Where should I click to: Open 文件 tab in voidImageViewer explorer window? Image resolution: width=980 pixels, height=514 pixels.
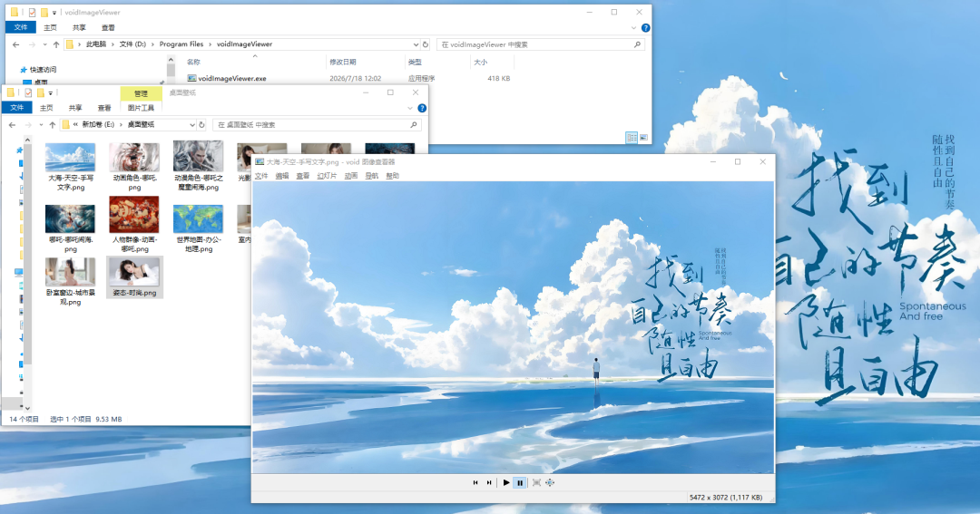pyautogui.click(x=21, y=27)
